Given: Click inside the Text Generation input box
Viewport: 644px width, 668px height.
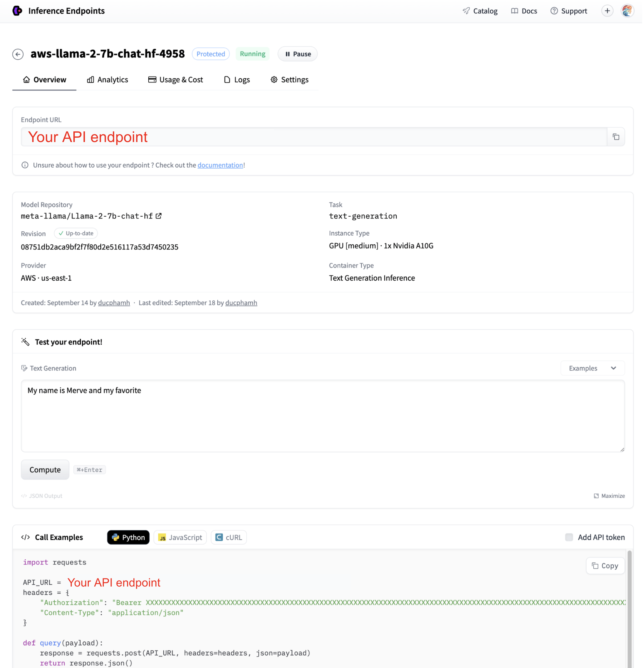Looking at the screenshot, I should 322,416.
